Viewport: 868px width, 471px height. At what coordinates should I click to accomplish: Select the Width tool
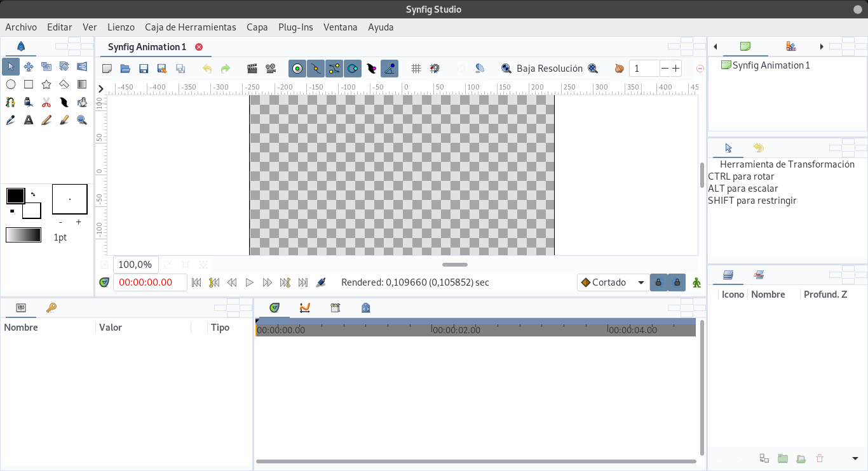(64, 102)
